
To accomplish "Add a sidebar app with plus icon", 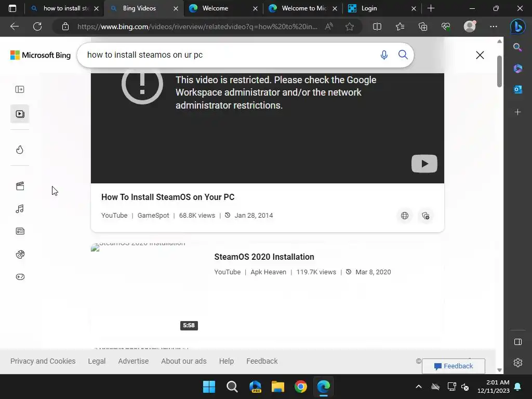I will click(517, 112).
